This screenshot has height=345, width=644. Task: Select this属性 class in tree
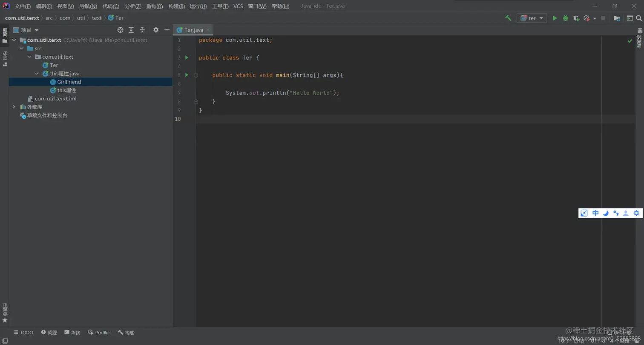pyautogui.click(x=63, y=90)
